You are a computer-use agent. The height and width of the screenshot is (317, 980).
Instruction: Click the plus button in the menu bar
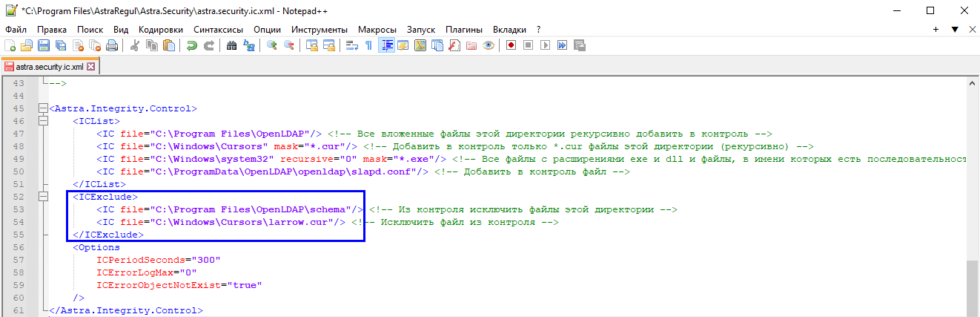(936, 29)
